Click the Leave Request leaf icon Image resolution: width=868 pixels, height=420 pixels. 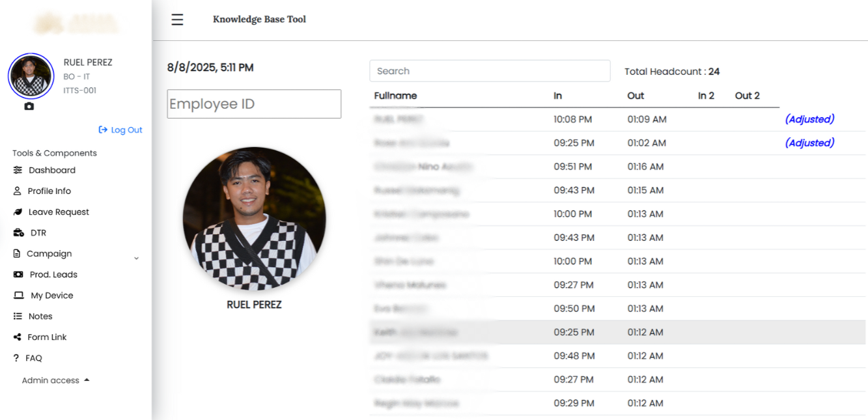point(18,212)
